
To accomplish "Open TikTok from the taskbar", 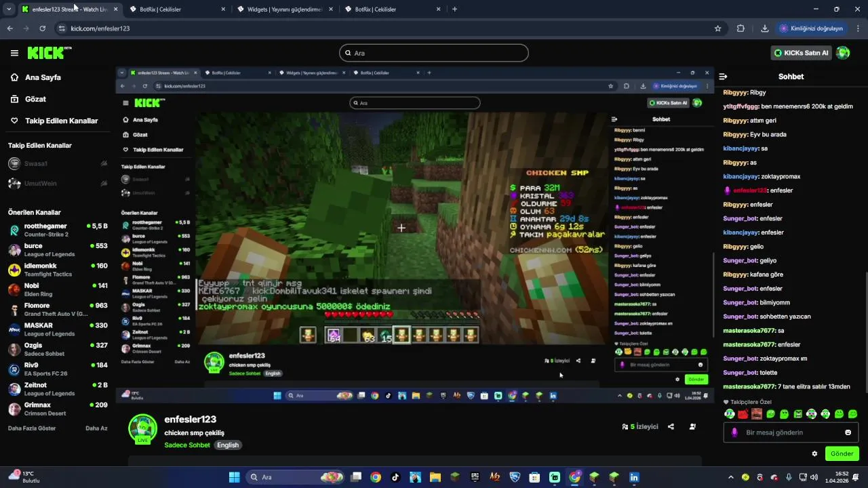I will (395, 477).
